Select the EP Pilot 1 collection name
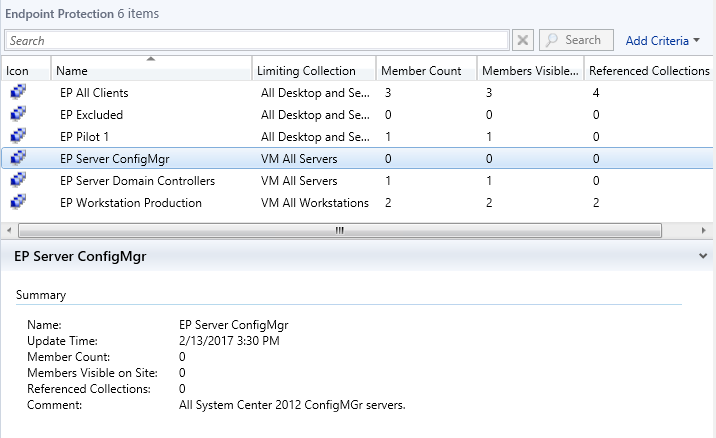This screenshot has height=438, width=716. tap(84, 137)
